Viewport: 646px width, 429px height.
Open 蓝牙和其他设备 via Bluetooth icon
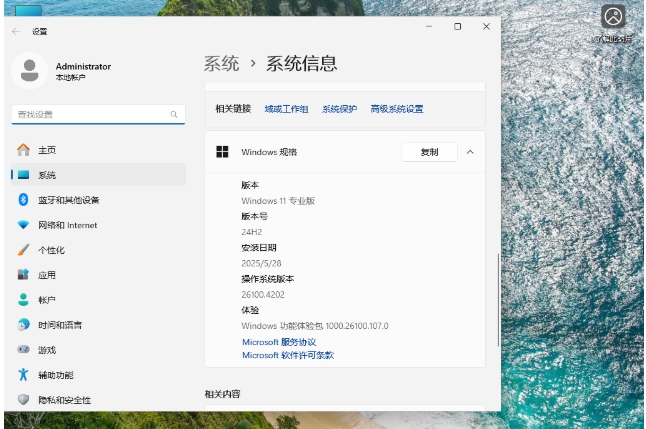23,200
